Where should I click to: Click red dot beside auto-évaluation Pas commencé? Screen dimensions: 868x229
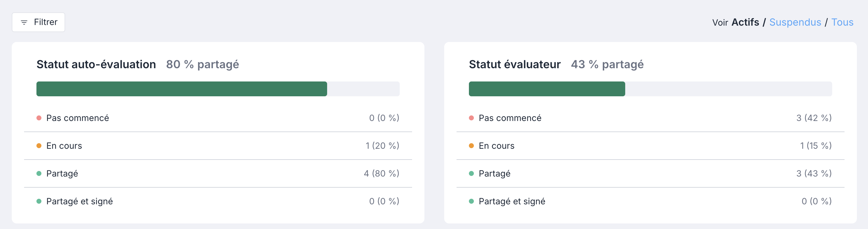click(39, 118)
